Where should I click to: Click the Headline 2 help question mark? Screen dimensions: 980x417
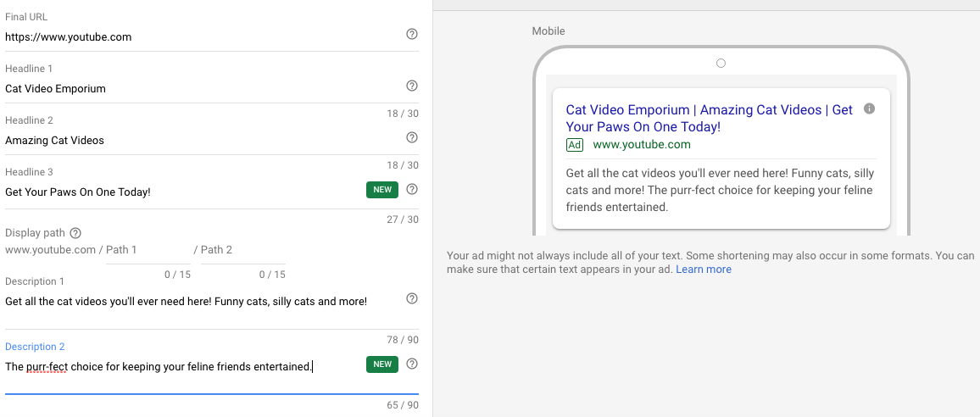(412, 137)
